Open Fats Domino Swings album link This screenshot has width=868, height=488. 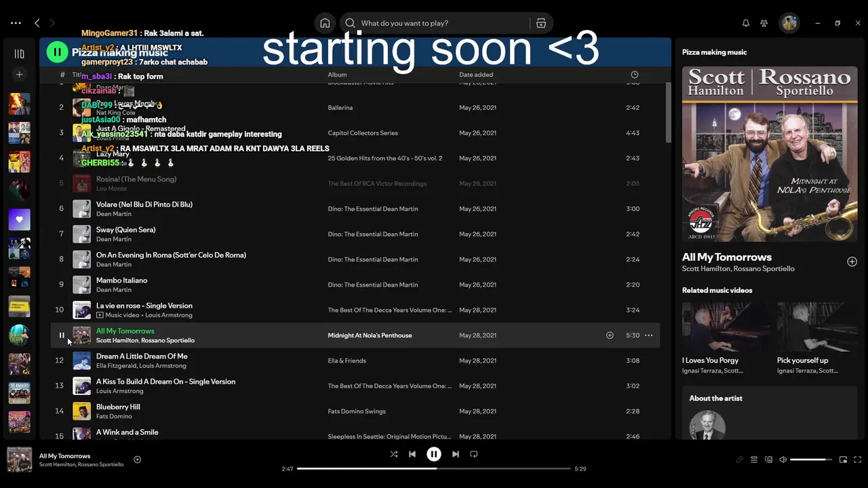click(x=357, y=411)
